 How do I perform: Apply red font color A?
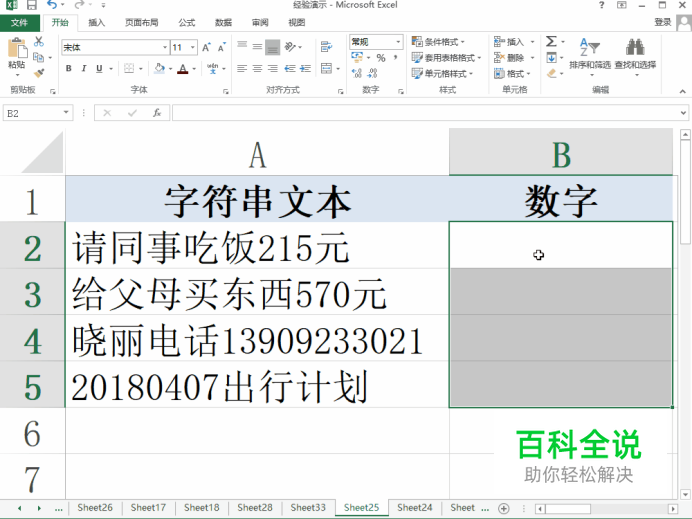tap(183, 68)
